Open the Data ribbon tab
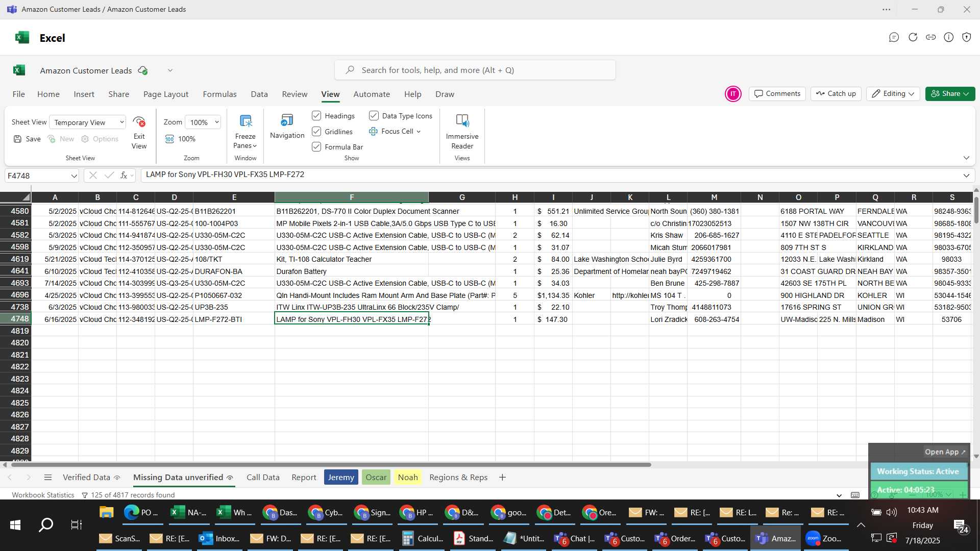980x551 pixels. pyautogui.click(x=259, y=94)
